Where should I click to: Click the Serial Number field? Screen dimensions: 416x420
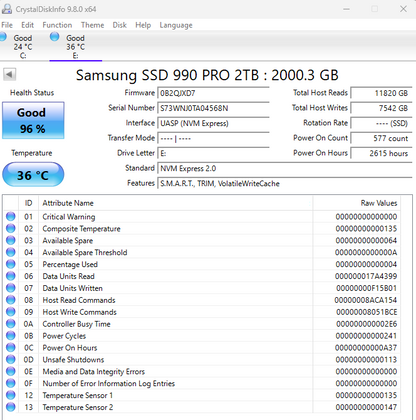(x=213, y=108)
